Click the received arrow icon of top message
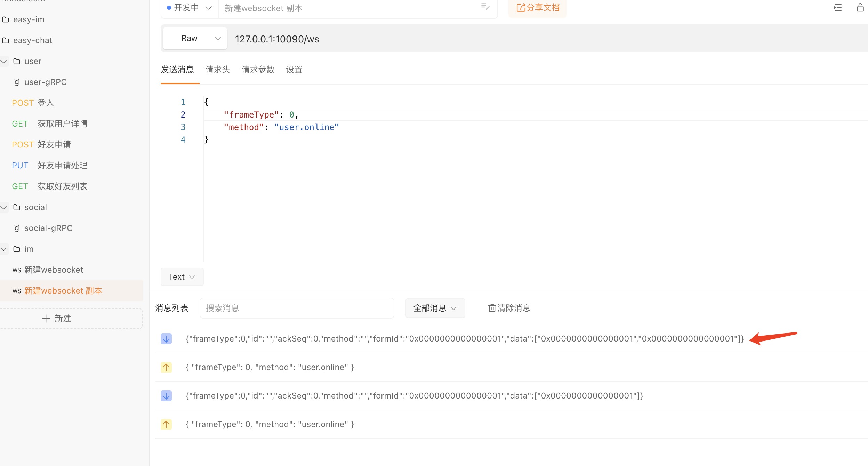 pyautogui.click(x=166, y=339)
